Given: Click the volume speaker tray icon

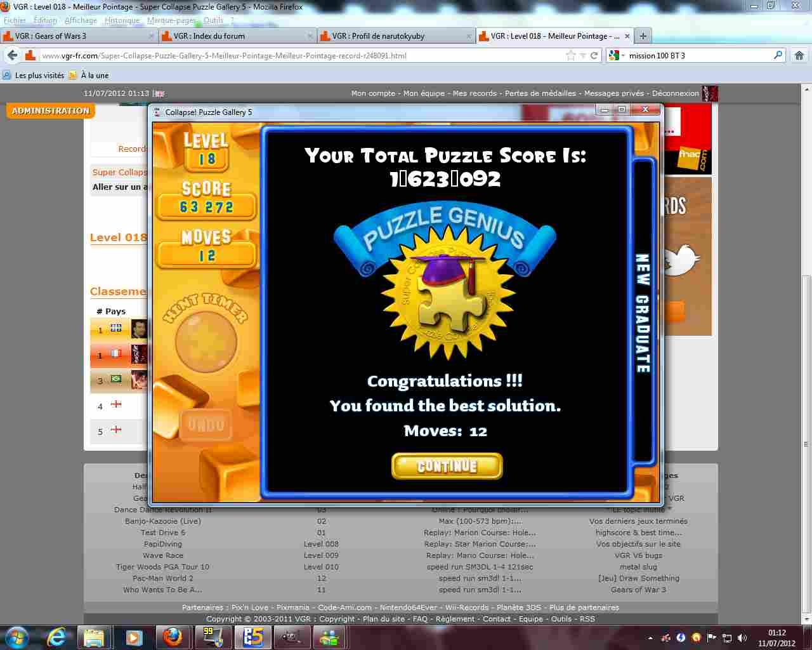Looking at the screenshot, I should click(x=742, y=638).
